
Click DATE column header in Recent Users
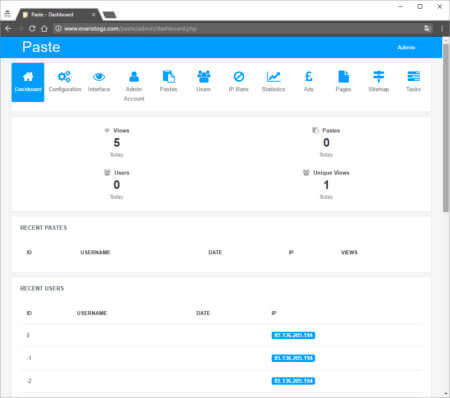pos(203,313)
